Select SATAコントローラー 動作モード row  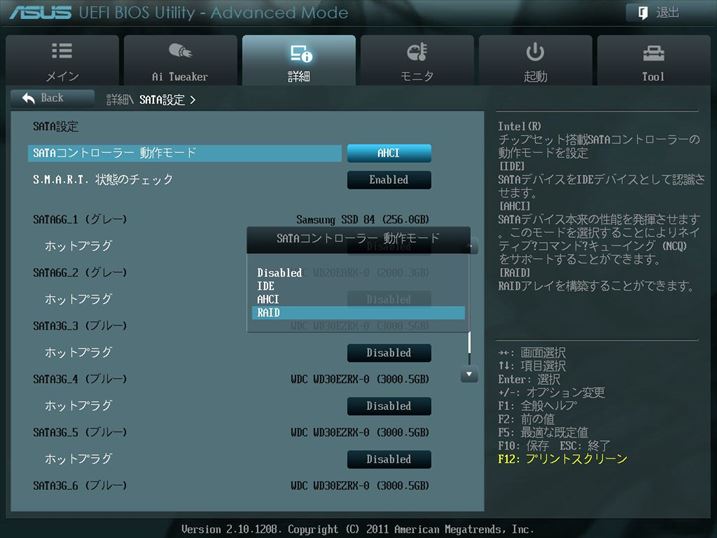coord(185,153)
